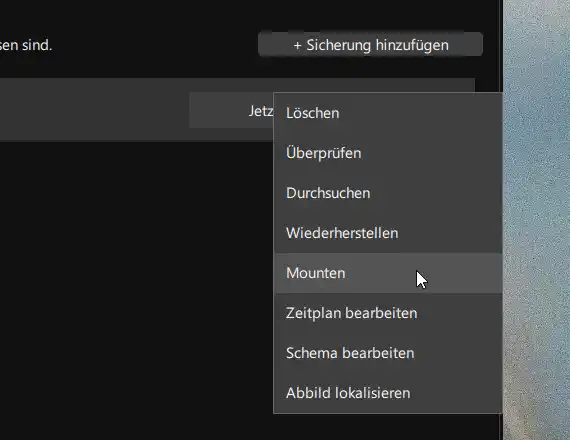Image resolution: width=570 pixels, height=440 pixels.
Task: Click the text ending in "sen sind."
Action: pos(26,45)
